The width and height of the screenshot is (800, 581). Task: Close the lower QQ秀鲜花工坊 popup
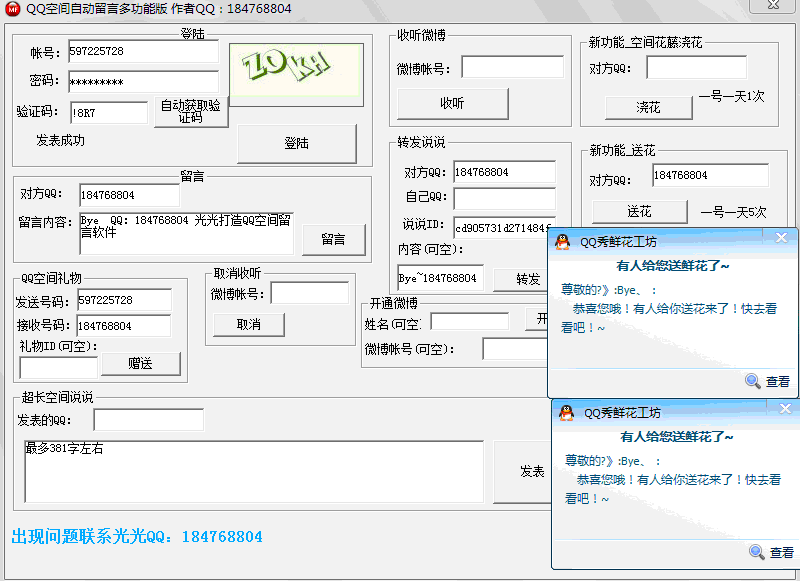click(785, 408)
